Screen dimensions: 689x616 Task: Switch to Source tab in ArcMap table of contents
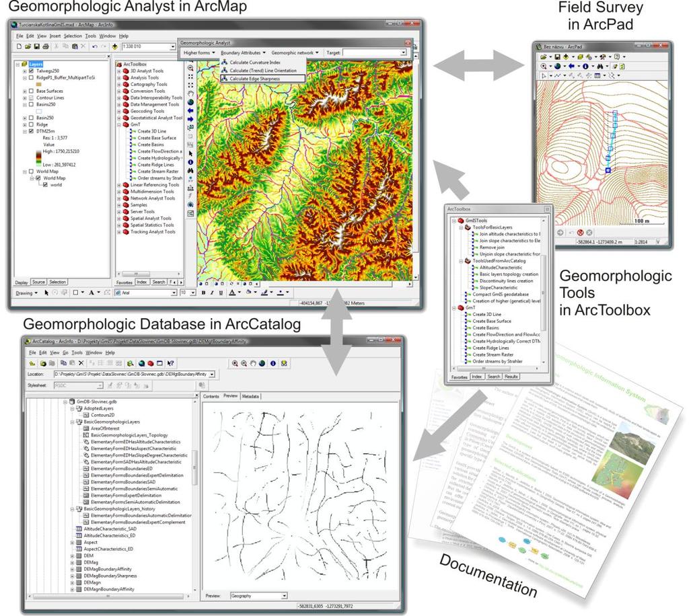[38, 282]
